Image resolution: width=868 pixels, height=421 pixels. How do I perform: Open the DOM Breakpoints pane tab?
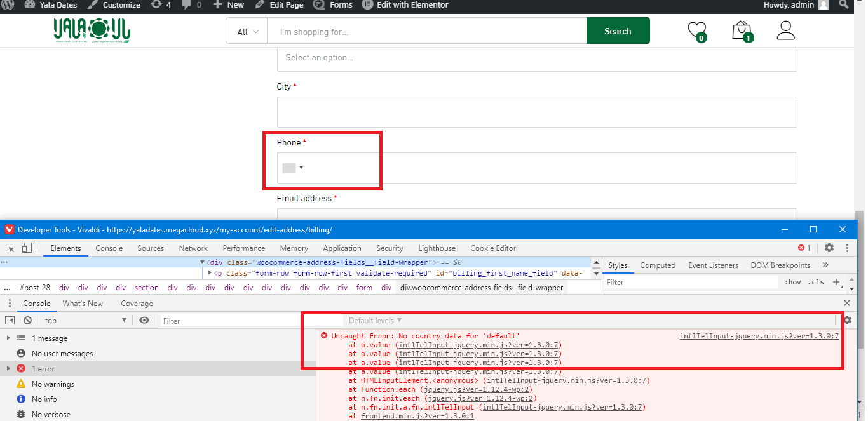point(780,265)
